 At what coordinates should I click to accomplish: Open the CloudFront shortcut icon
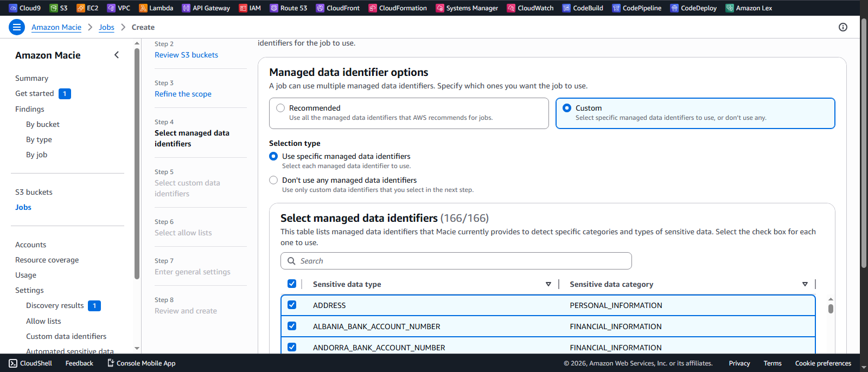pyautogui.click(x=320, y=8)
